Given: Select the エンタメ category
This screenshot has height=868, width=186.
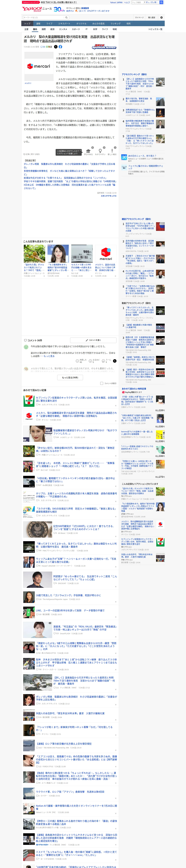Looking at the screenshot, I should coord(63,29).
